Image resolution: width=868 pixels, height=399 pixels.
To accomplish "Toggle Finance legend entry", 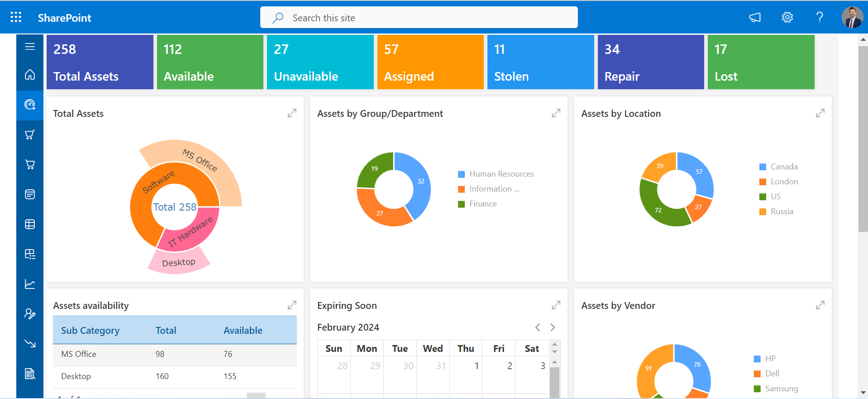I will click(x=477, y=204).
